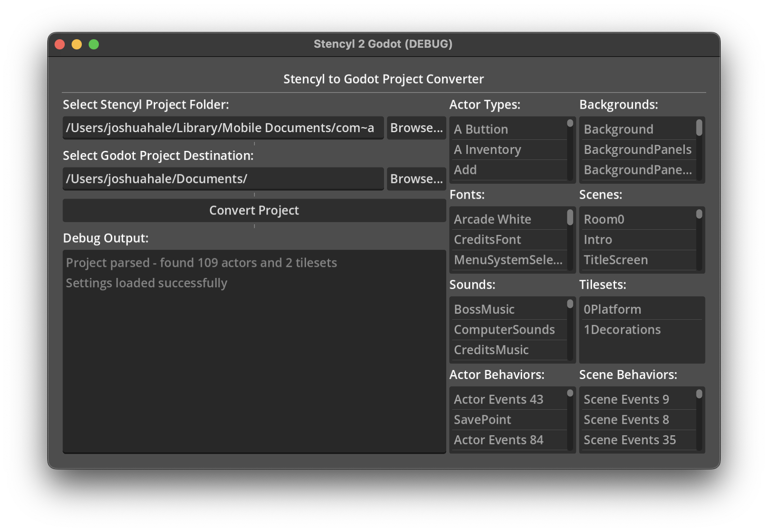Select the 'Arcade White' font

(509, 219)
